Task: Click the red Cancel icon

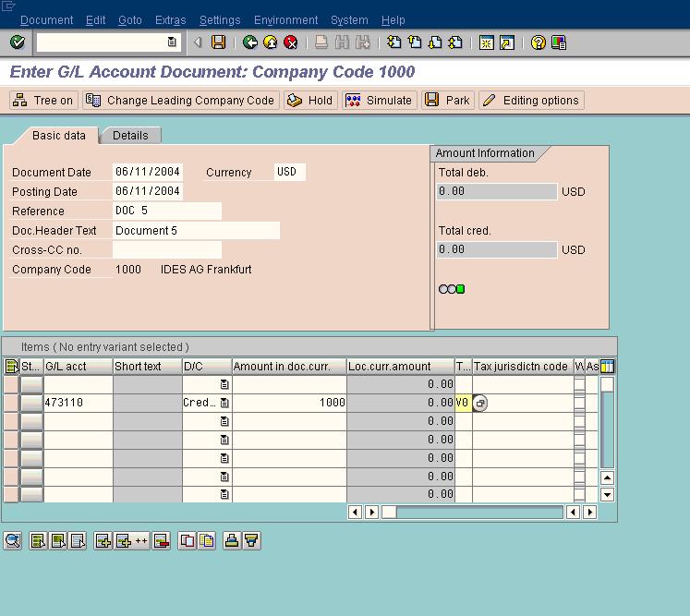Action: 291,42
